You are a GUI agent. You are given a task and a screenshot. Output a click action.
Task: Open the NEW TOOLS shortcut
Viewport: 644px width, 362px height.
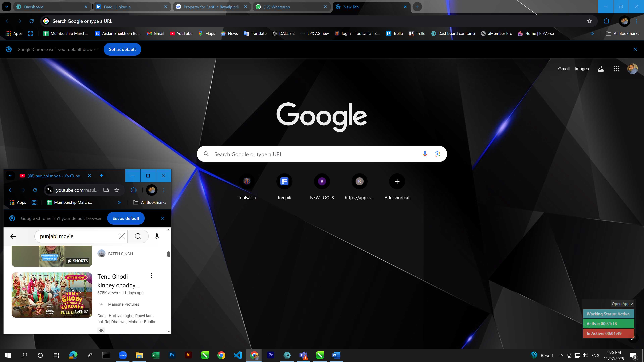coord(322,187)
